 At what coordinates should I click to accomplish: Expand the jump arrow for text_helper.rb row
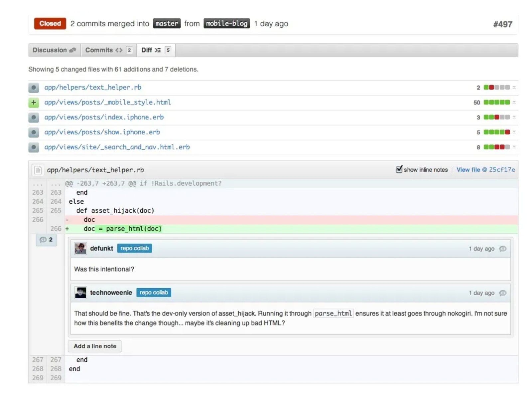tap(514, 88)
